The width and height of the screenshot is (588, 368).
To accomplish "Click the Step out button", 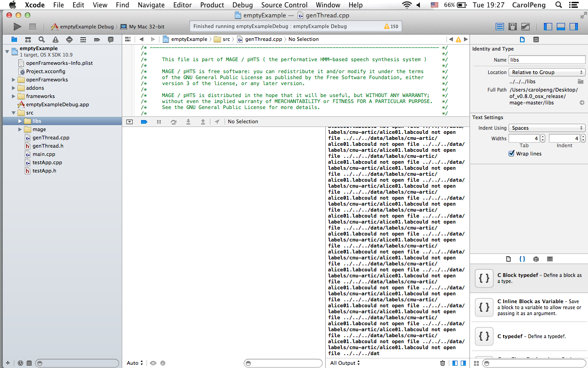I will [203, 122].
